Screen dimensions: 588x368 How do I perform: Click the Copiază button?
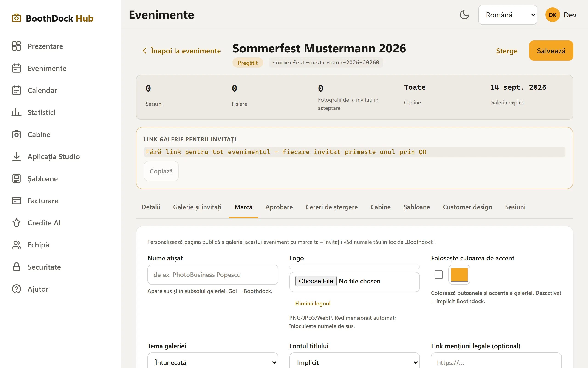click(x=161, y=171)
